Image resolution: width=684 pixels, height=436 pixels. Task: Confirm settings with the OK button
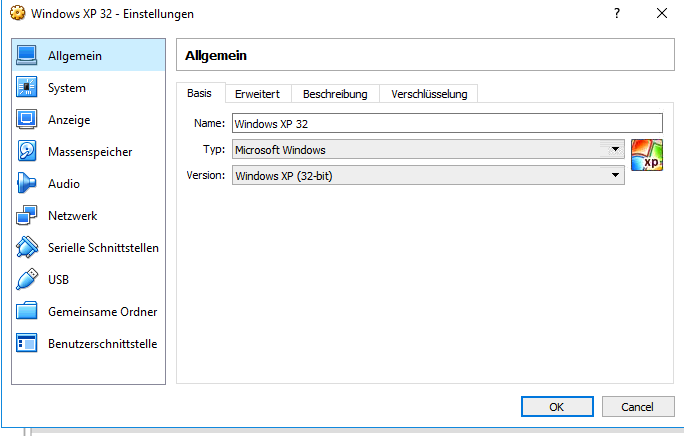point(557,407)
